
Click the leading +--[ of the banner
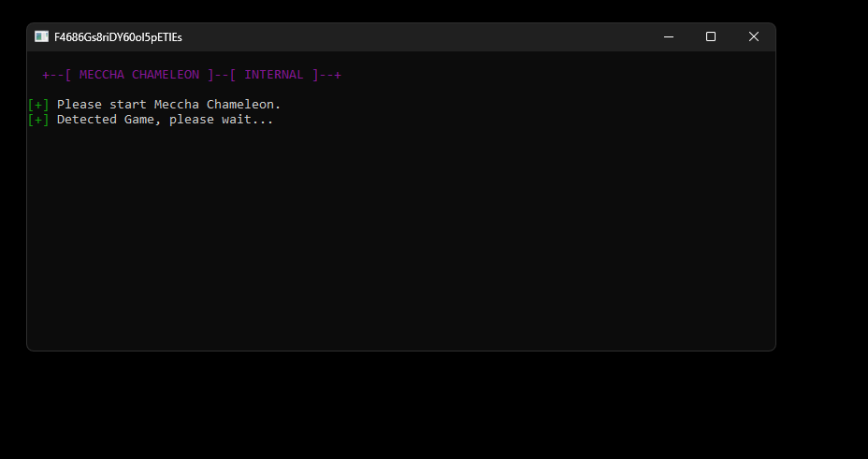tap(57, 75)
